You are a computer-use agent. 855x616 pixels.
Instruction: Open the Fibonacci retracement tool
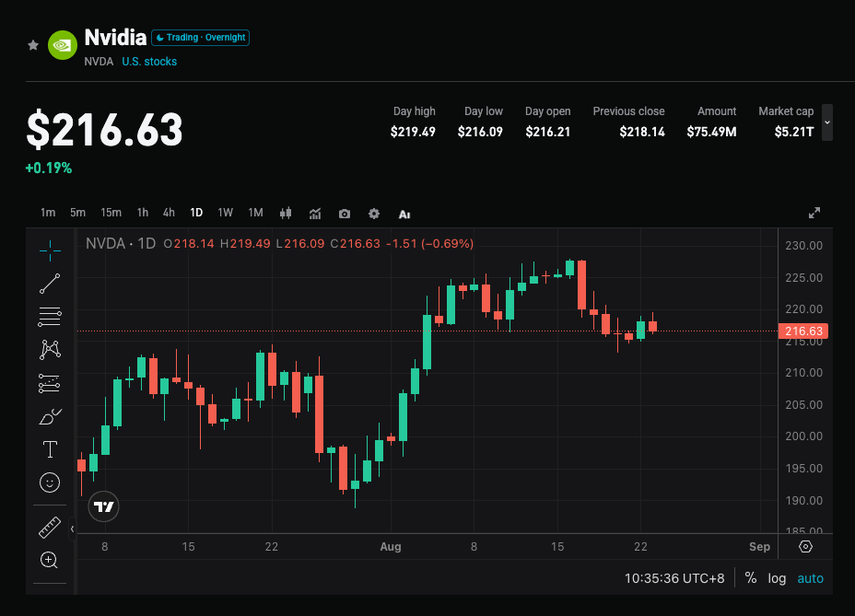pos(50,317)
